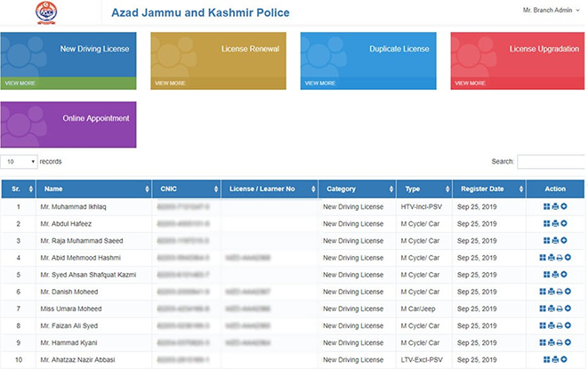
Task: Click the circle icon in Mr. Abid Mehmood Hashmi row
Action: click(x=568, y=258)
